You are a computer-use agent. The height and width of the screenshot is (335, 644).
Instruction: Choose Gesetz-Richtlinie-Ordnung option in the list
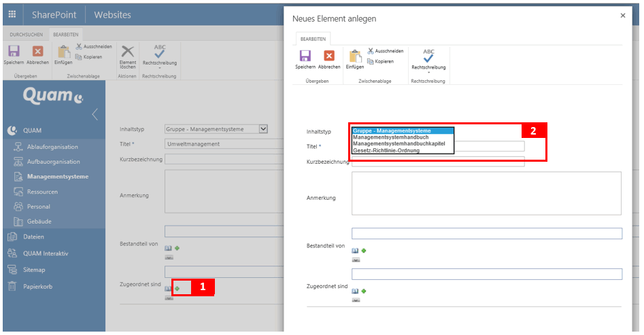(x=386, y=150)
